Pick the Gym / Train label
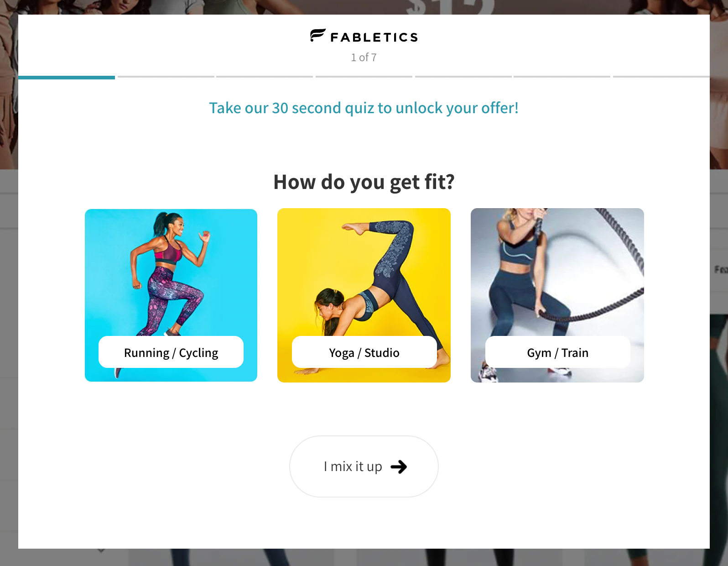 click(557, 352)
